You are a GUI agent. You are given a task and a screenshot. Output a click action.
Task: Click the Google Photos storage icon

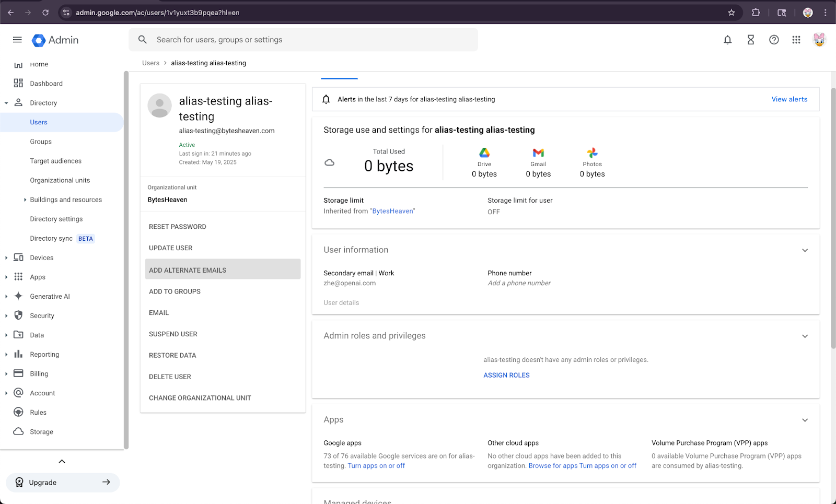click(592, 153)
